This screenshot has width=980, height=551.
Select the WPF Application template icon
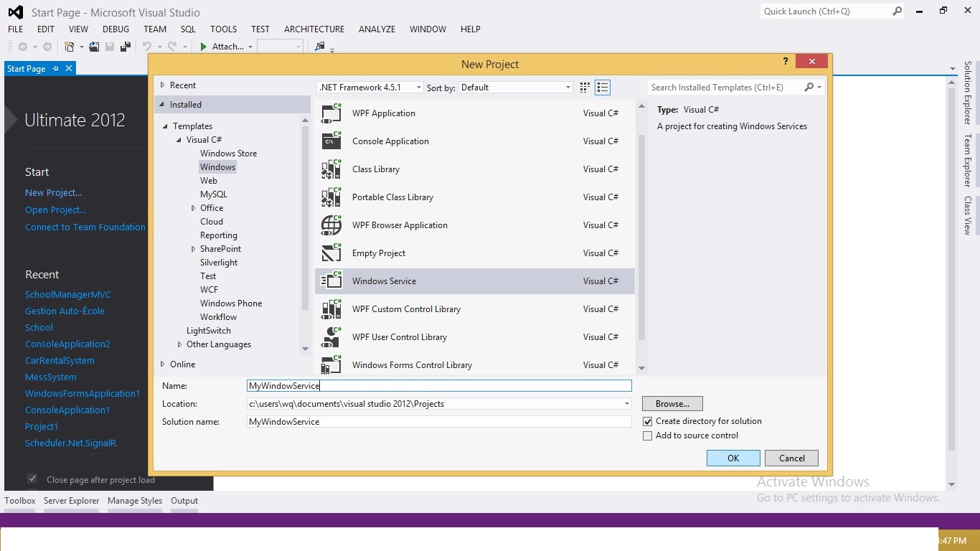point(331,113)
